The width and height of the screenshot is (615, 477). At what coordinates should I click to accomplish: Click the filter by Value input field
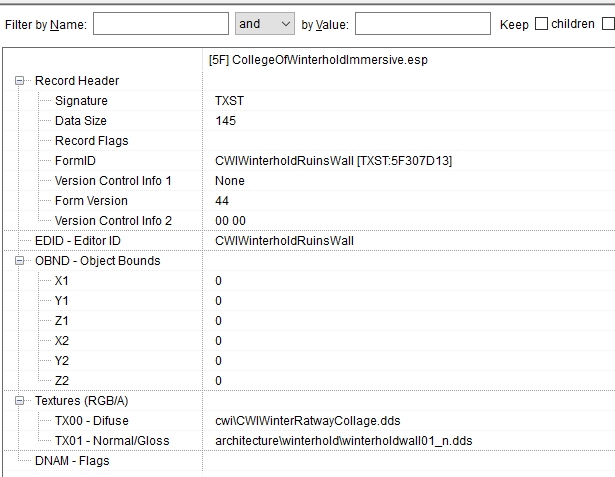pos(422,24)
